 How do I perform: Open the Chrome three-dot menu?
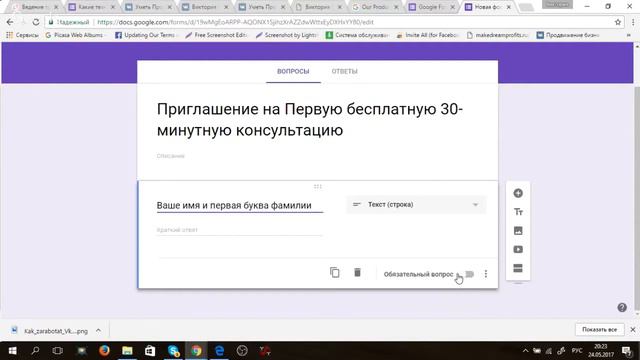coord(633,22)
